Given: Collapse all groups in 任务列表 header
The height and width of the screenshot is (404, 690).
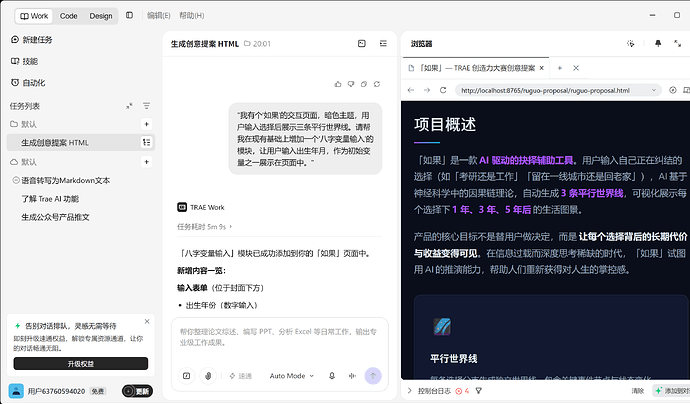Looking at the screenshot, I should pos(129,106).
